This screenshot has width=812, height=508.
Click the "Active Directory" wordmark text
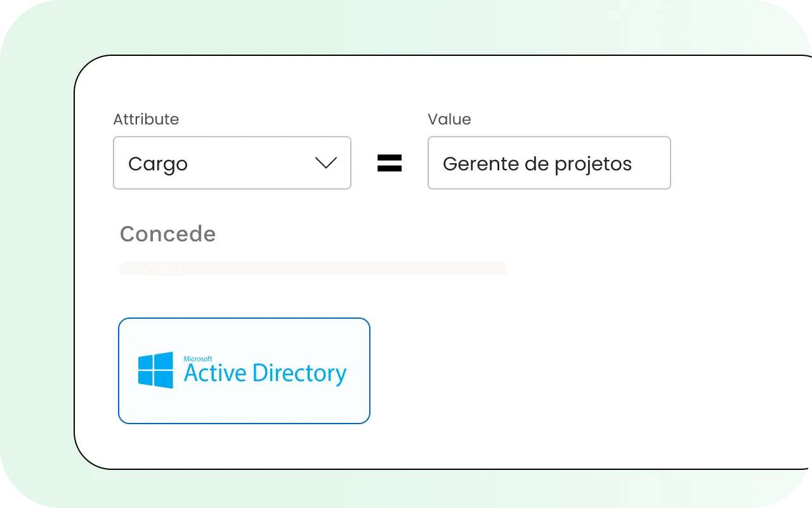(x=265, y=373)
